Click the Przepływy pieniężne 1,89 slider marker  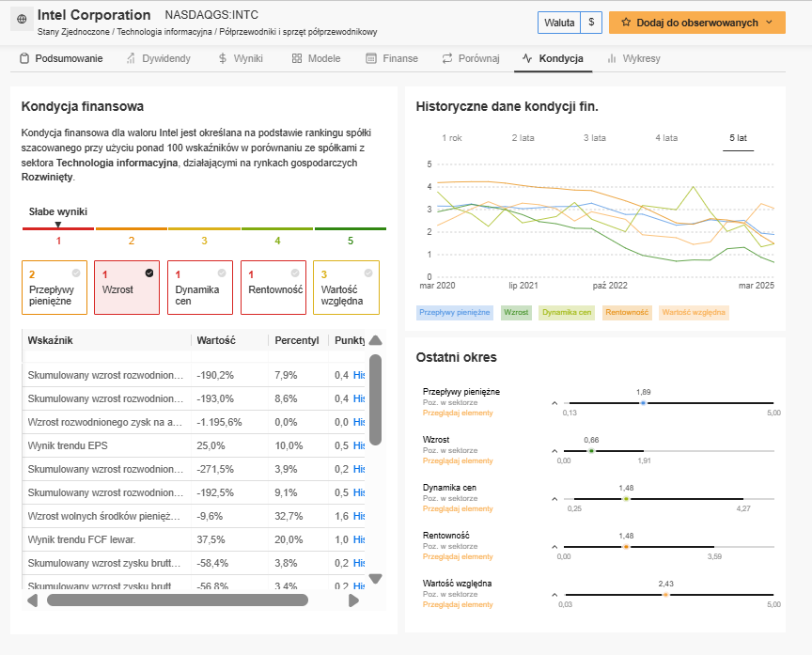click(643, 403)
